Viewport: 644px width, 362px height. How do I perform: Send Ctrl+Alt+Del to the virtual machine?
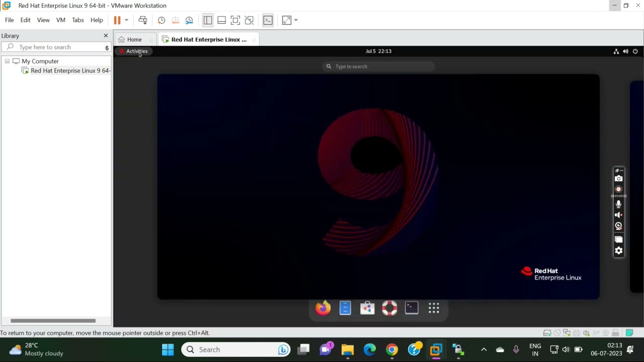tap(143, 20)
